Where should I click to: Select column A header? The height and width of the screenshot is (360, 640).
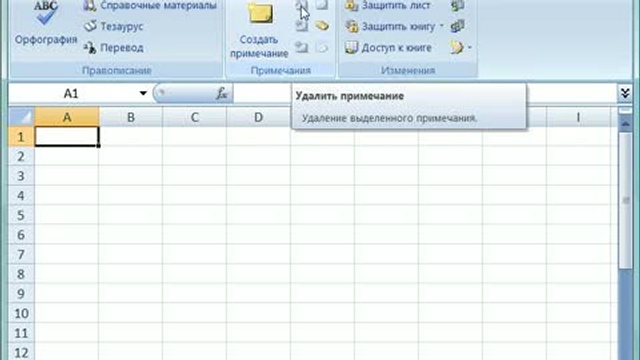point(67,117)
